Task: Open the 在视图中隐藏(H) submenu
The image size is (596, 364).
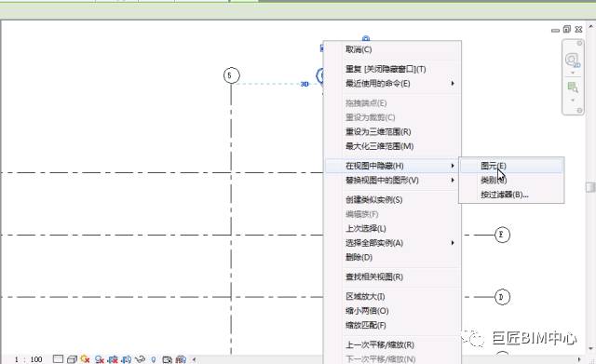Action: pos(392,166)
